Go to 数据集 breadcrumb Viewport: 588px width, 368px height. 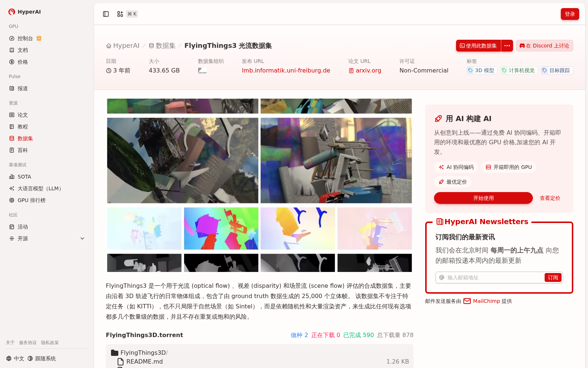pyautogui.click(x=162, y=46)
